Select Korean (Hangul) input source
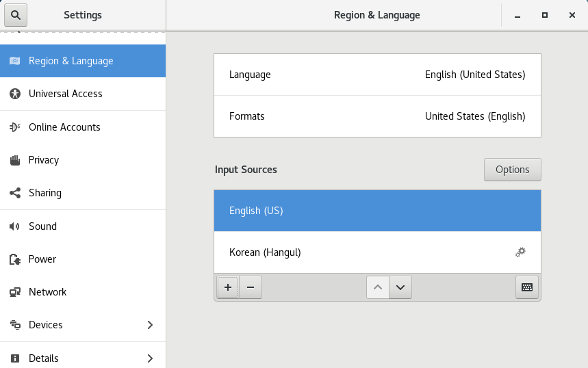The height and width of the screenshot is (368, 588). pyautogui.click(x=377, y=252)
